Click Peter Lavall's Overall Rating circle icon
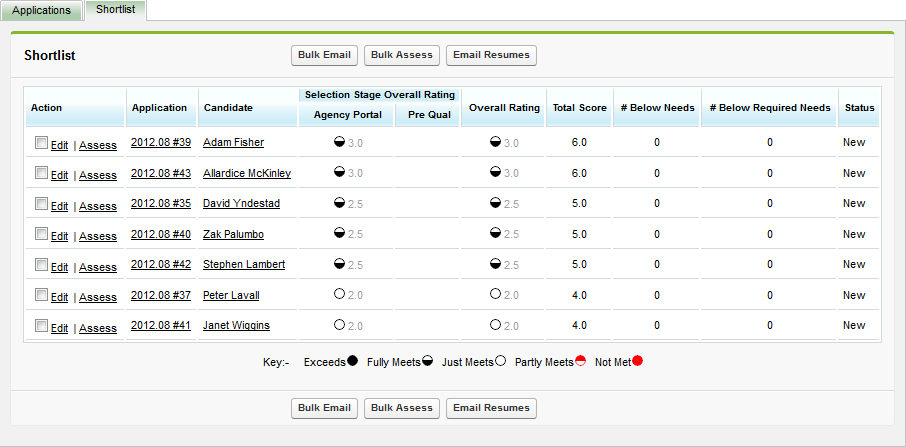 pyautogui.click(x=495, y=294)
